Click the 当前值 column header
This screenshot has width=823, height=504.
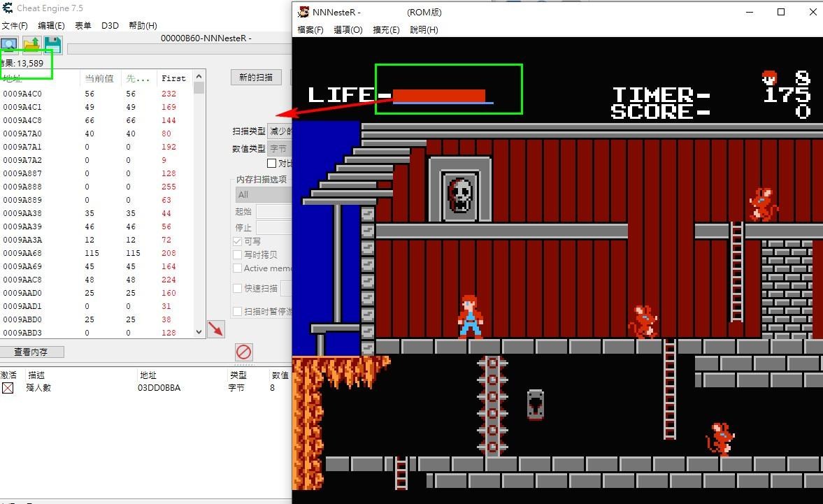(x=100, y=78)
